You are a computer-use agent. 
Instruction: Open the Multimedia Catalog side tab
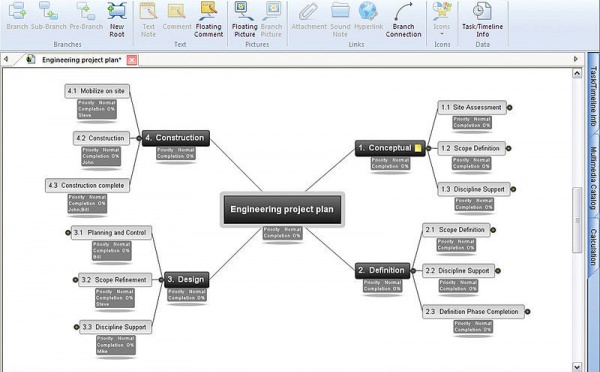(x=593, y=178)
